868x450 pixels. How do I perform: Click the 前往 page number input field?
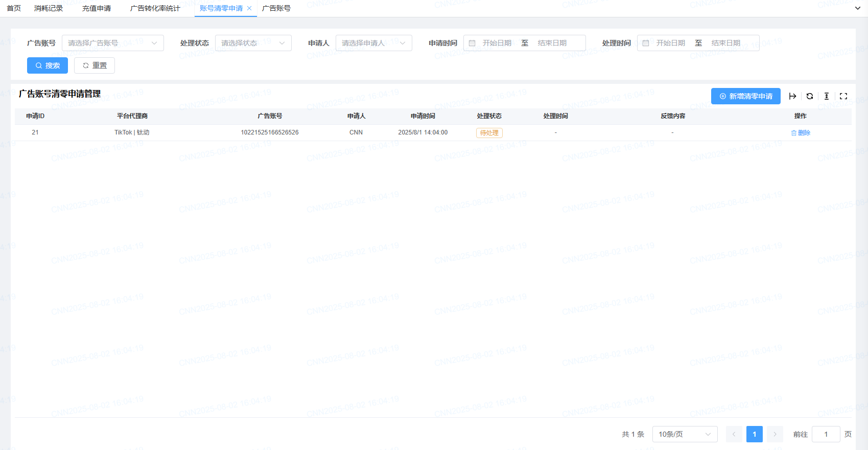point(826,434)
